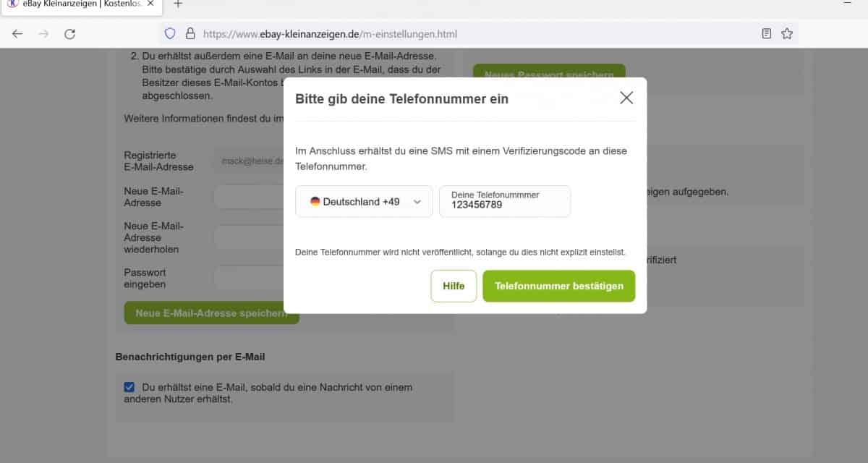The height and width of the screenshot is (463, 868).
Task: Reload the page with refresh icon
Action: point(69,33)
